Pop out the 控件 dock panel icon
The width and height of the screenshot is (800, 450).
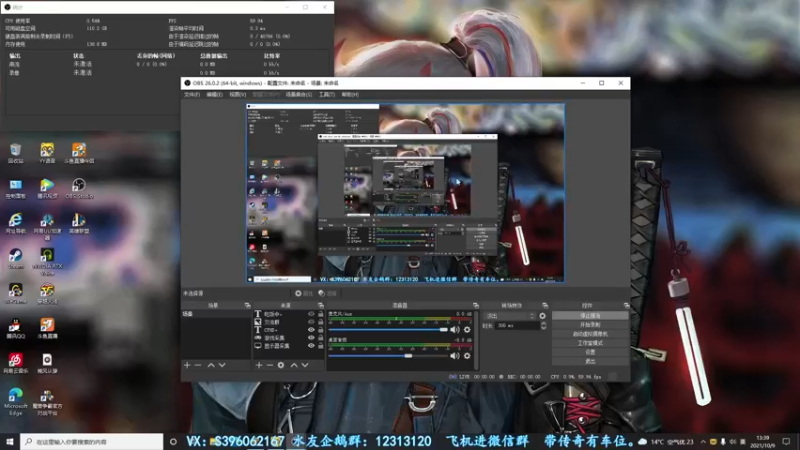626,305
